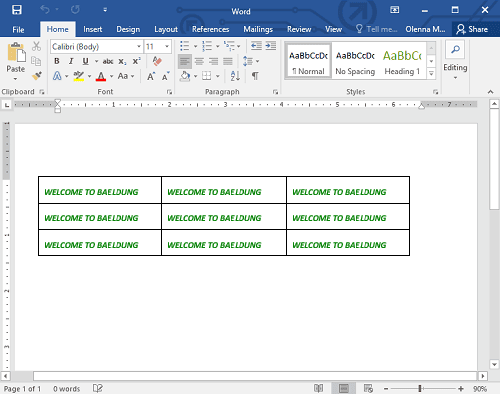Click the Undo arrow icon

point(45,10)
